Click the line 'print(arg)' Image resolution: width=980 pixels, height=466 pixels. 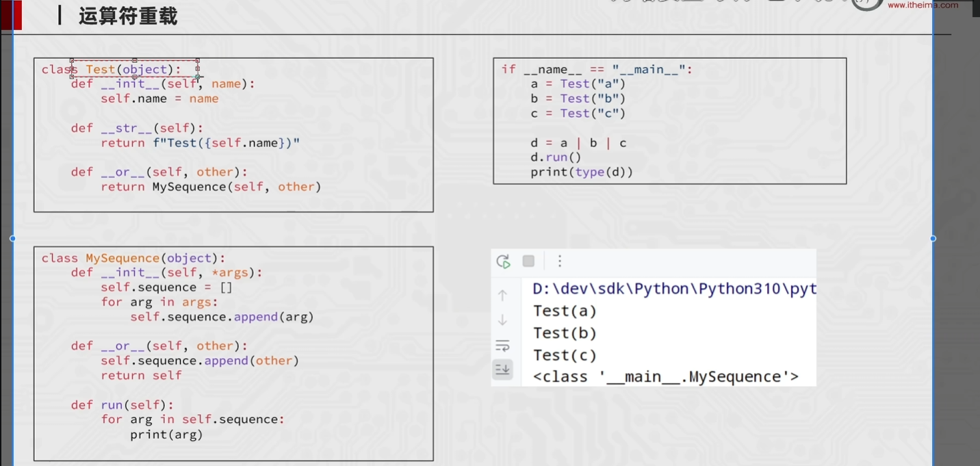[x=166, y=435]
